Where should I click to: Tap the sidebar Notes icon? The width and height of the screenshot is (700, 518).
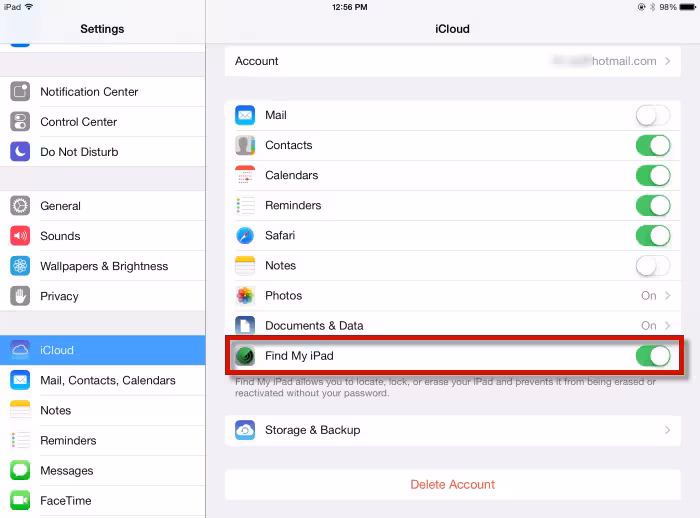pos(20,410)
